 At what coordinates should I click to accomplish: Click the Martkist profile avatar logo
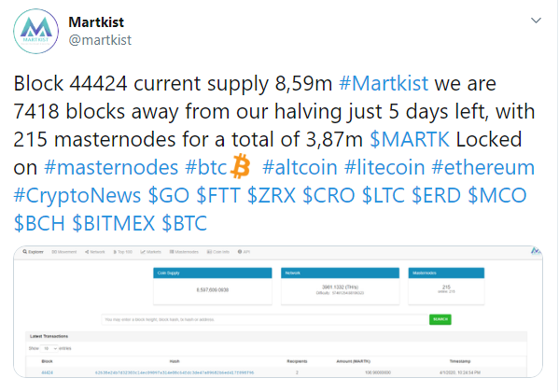tap(35, 32)
